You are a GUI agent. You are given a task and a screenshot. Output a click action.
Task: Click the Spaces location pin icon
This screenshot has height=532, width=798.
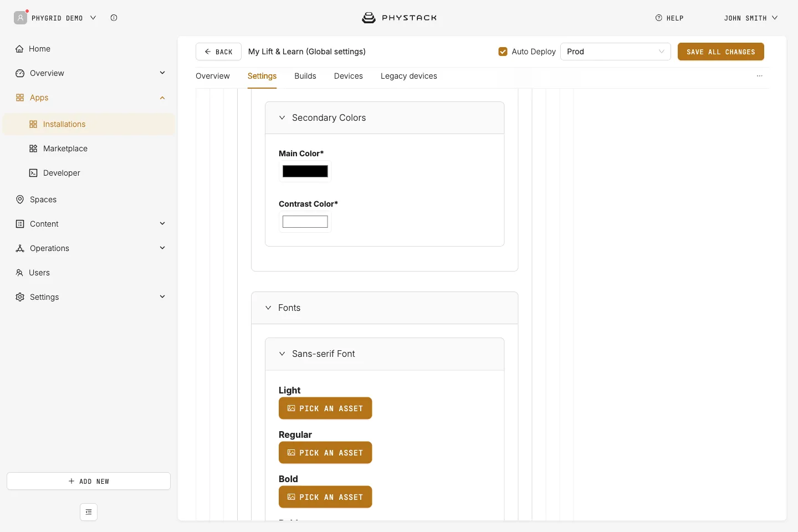pyautogui.click(x=20, y=199)
